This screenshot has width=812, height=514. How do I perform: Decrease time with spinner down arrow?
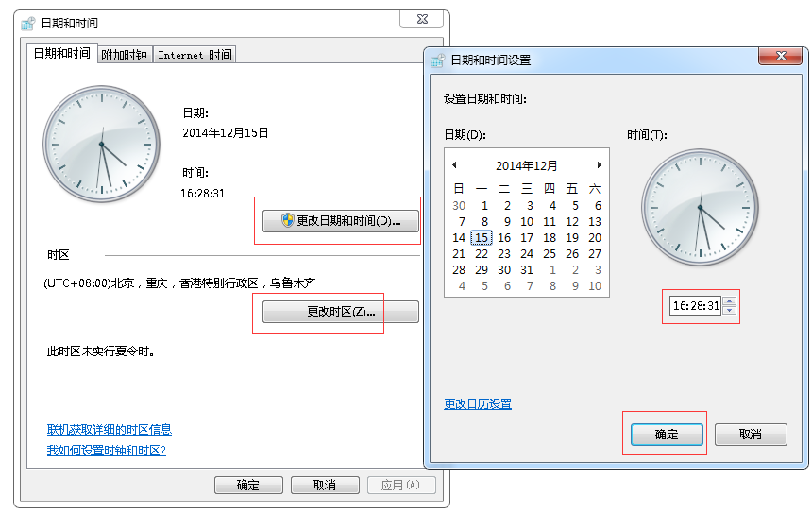pyautogui.click(x=729, y=311)
